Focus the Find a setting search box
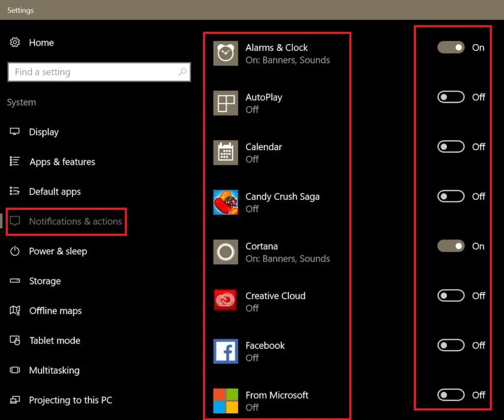The width and height of the screenshot is (504, 420). click(99, 72)
